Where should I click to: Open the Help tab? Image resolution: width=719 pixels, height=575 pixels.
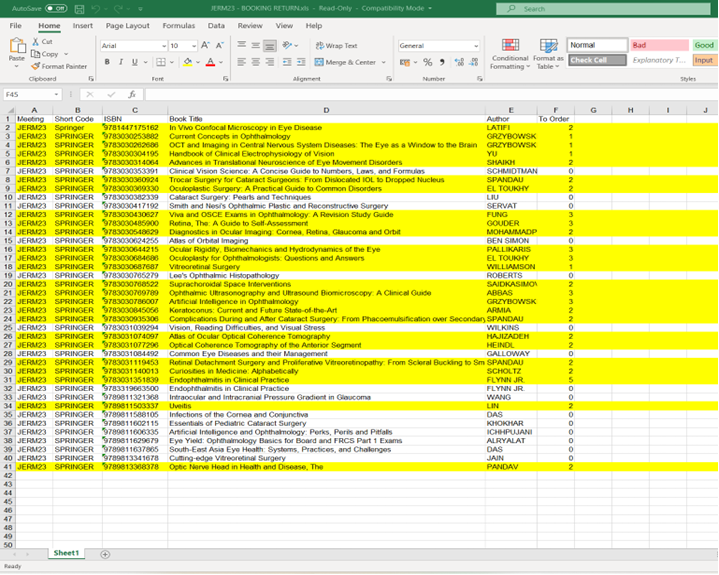[314, 26]
